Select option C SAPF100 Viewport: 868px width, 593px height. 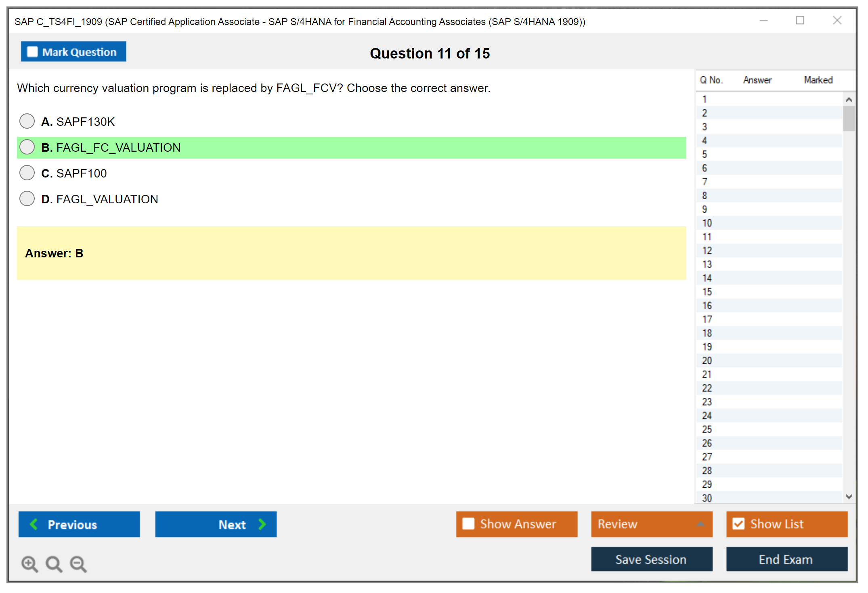point(27,173)
